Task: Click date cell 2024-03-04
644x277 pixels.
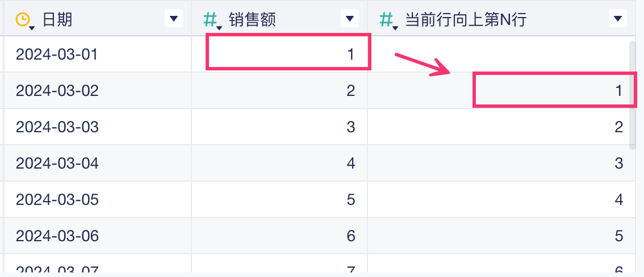Action: pos(57,163)
